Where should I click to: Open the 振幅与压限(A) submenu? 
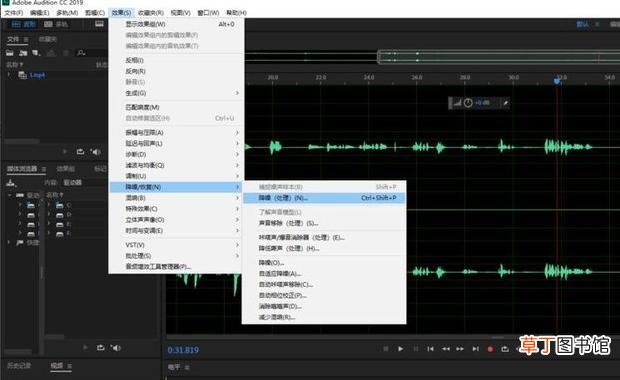click(x=176, y=132)
